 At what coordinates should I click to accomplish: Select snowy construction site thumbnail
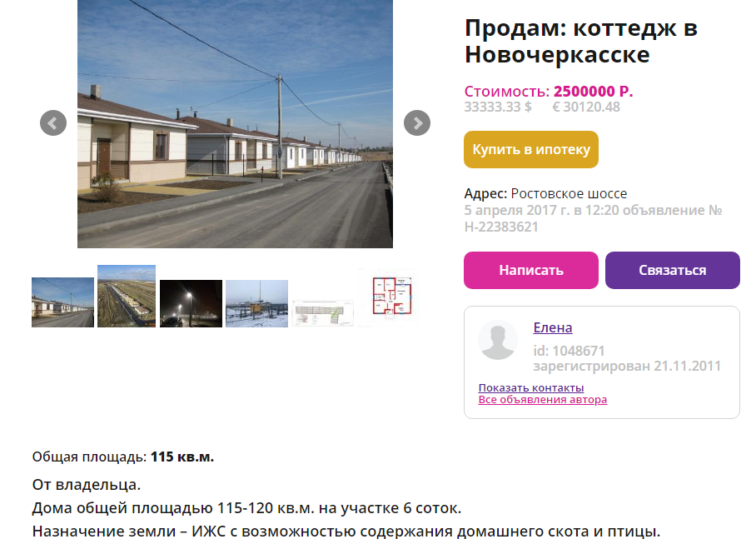point(256,303)
